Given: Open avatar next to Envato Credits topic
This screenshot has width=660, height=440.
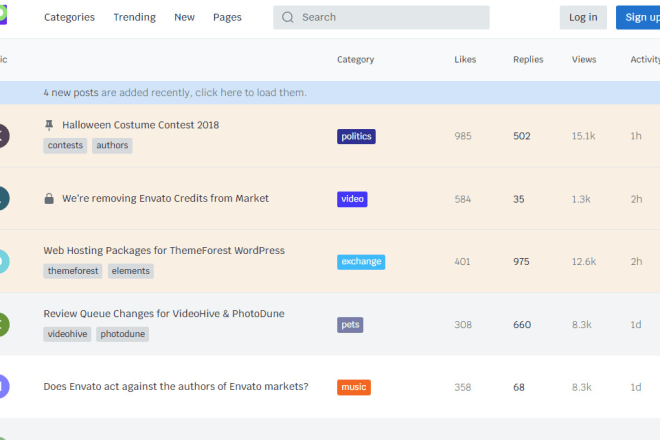Looking at the screenshot, I should click(3, 198).
